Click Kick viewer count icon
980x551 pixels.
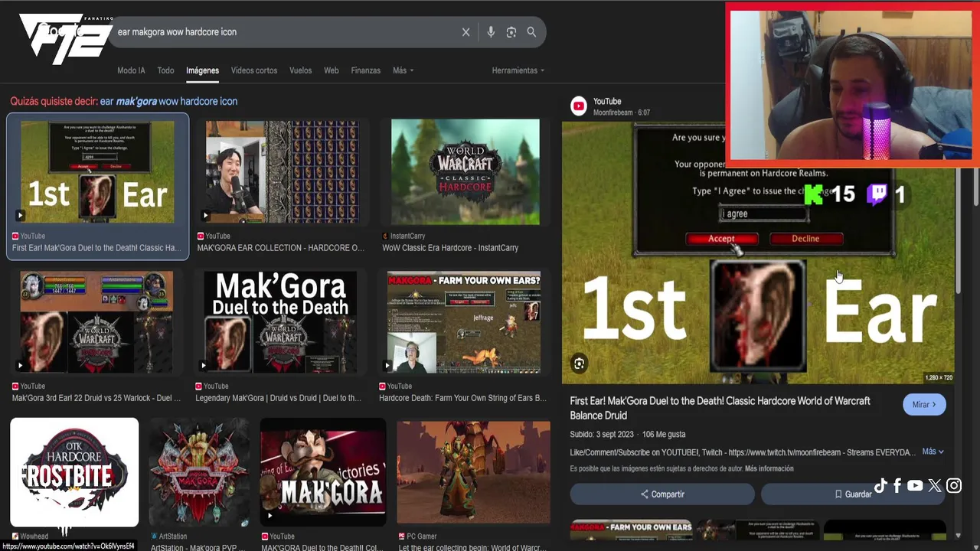814,194
